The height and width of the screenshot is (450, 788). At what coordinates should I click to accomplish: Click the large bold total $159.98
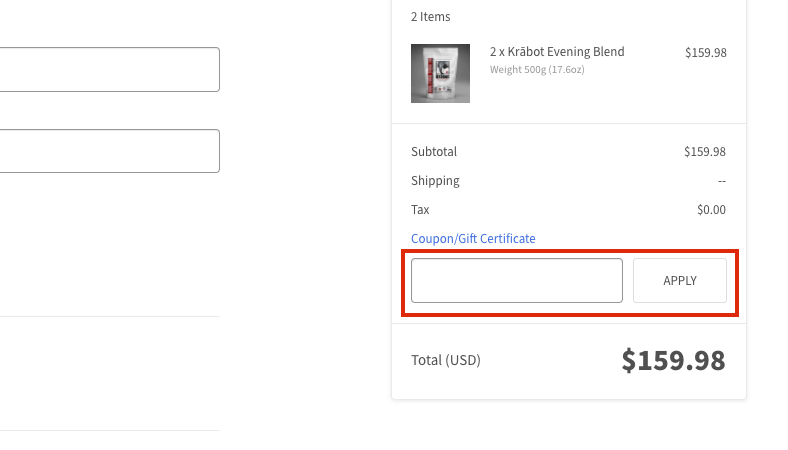tap(673, 360)
